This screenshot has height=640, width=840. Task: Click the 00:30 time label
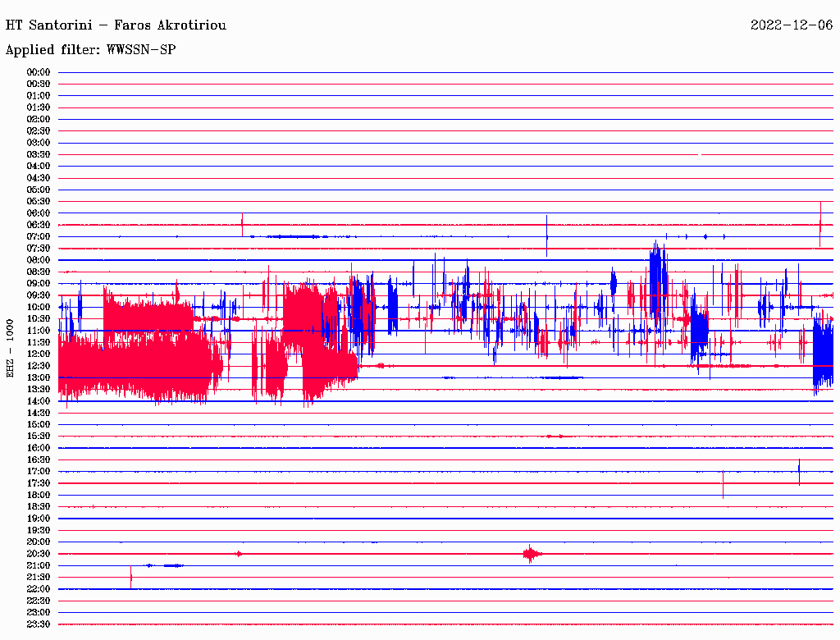[38, 85]
